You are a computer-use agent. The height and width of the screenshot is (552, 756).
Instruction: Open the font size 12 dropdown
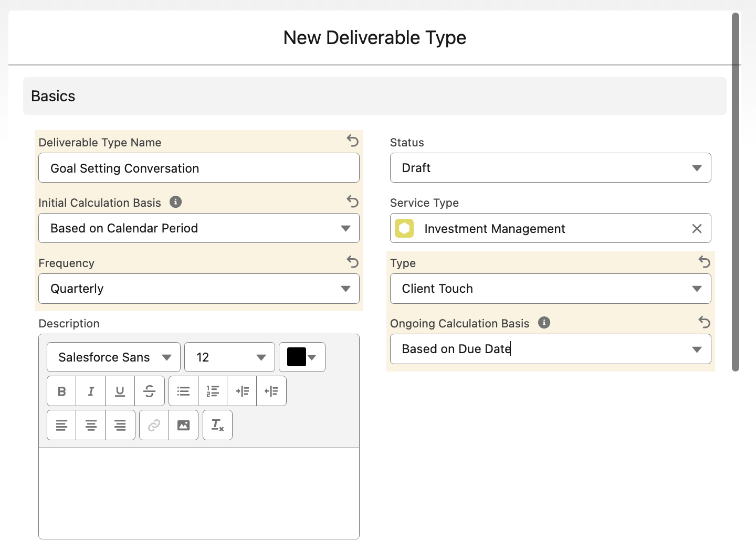pos(229,357)
